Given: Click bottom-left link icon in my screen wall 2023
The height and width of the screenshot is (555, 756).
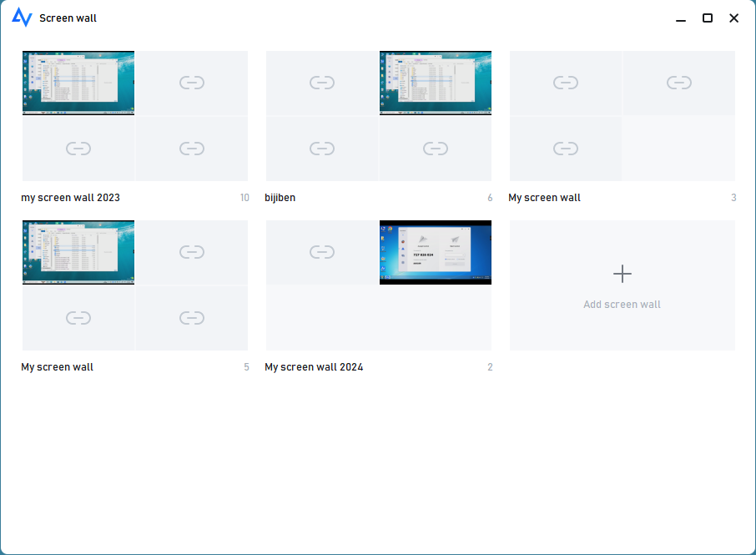Looking at the screenshot, I should (78, 148).
